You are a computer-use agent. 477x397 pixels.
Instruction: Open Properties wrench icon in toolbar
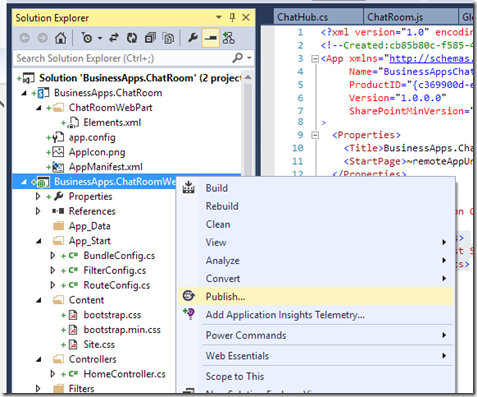click(x=193, y=38)
